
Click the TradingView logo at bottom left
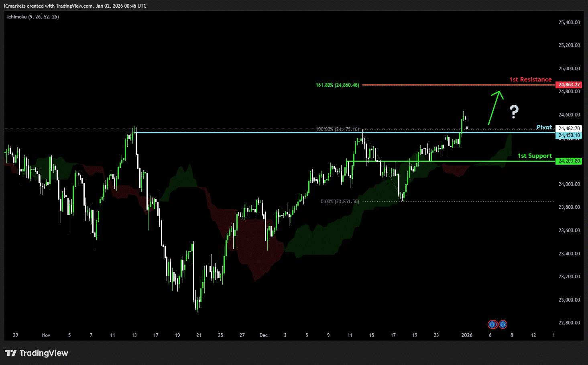[37, 353]
